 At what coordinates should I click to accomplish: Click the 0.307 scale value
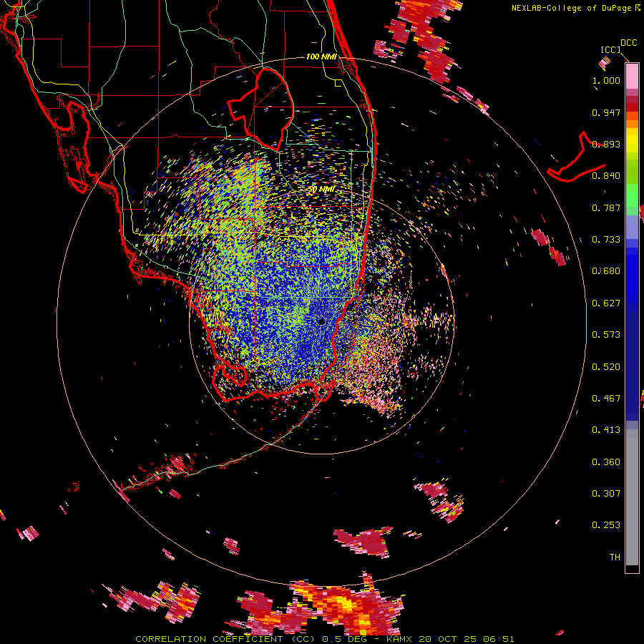[606, 494]
